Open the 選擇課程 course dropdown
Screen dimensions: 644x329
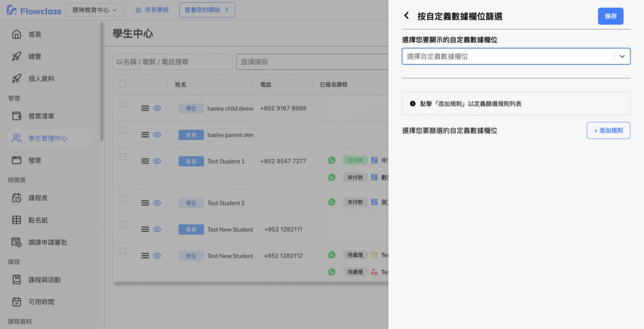click(x=312, y=62)
